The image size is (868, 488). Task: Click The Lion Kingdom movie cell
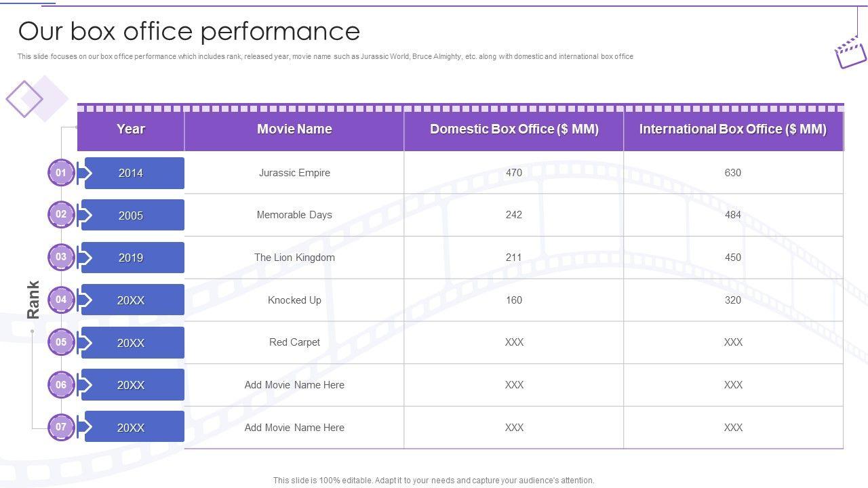click(294, 258)
